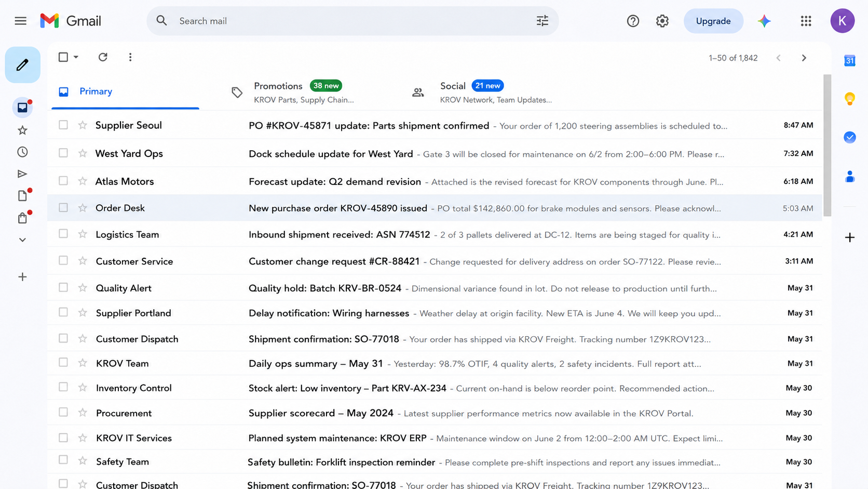Open Daily ops summary May 31 email
Image resolution: width=868 pixels, height=489 pixels.
coord(435,363)
